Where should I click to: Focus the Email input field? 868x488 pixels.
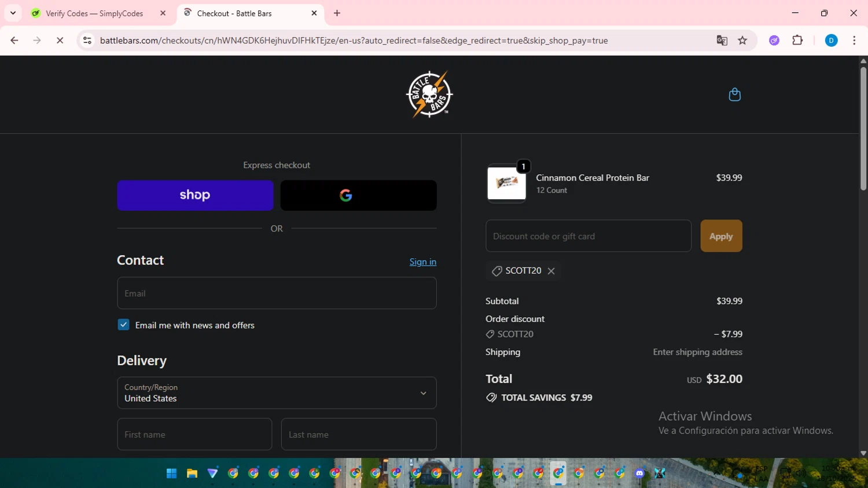point(277,293)
